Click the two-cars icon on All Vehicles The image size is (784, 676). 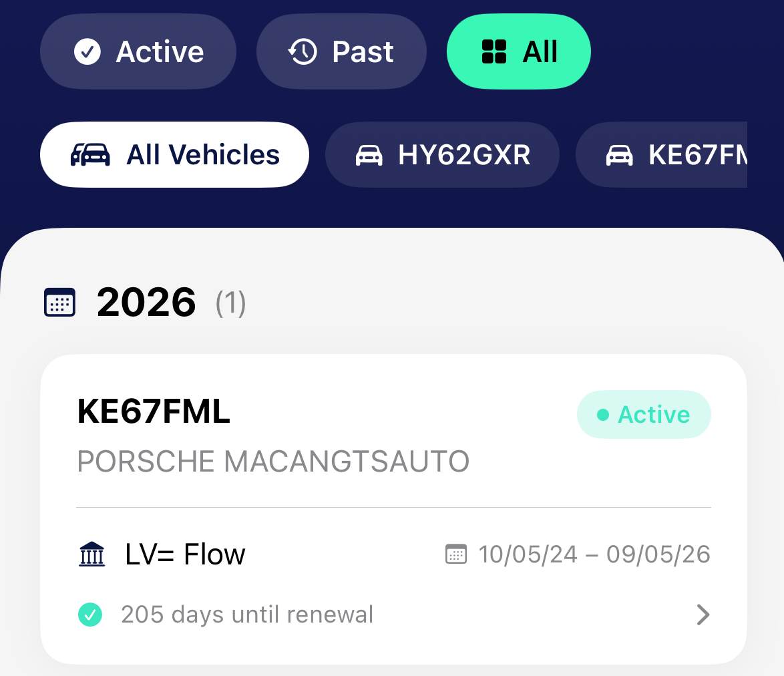coord(90,154)
